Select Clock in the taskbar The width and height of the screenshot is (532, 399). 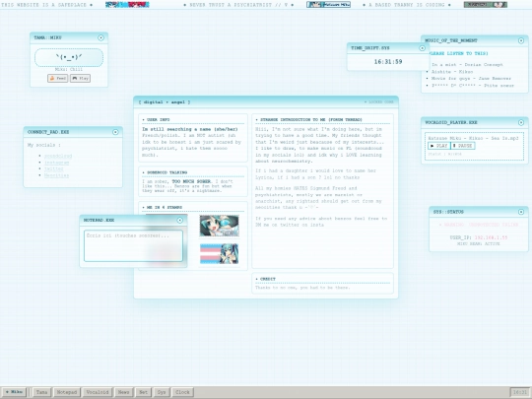pos(182,392)
